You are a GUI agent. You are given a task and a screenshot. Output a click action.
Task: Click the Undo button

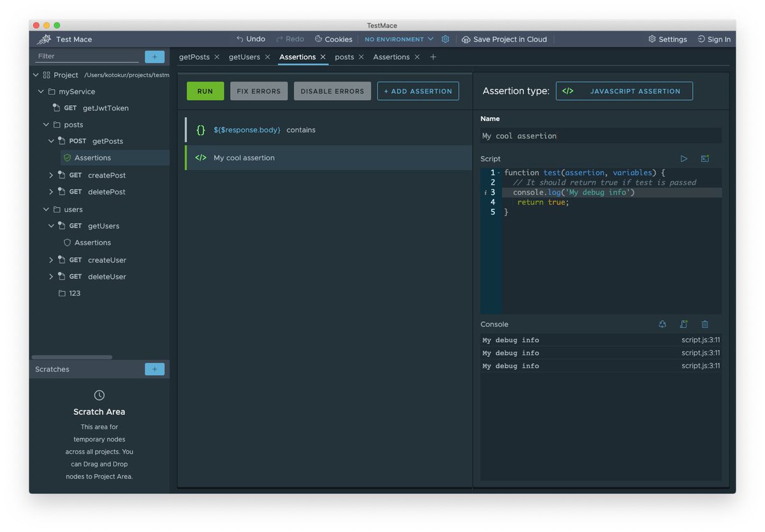click(x=251, y=39)
